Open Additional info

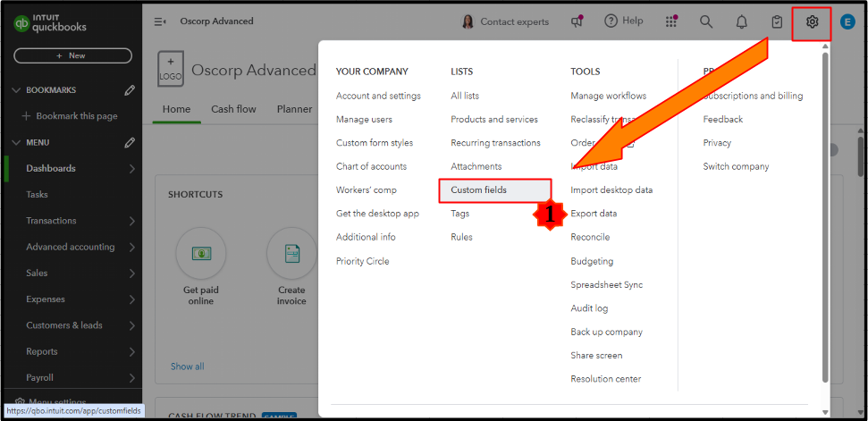(x=366, y=237)
